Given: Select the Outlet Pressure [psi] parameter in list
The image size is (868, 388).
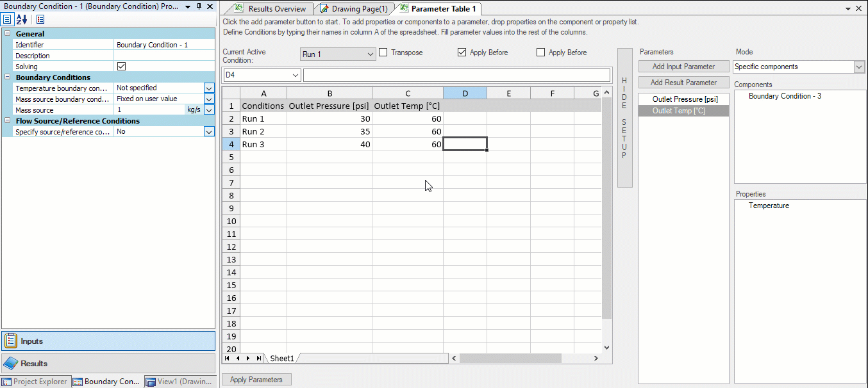Looking at the screenshot, I should pyautogui.click(x=685, y=99).
